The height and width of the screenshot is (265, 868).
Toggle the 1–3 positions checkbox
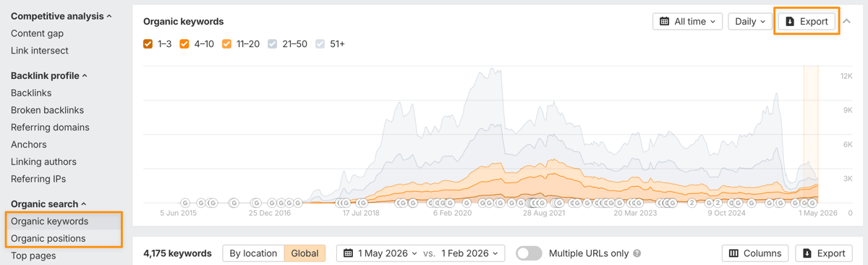pyautogui.click(x=148, y=44)
